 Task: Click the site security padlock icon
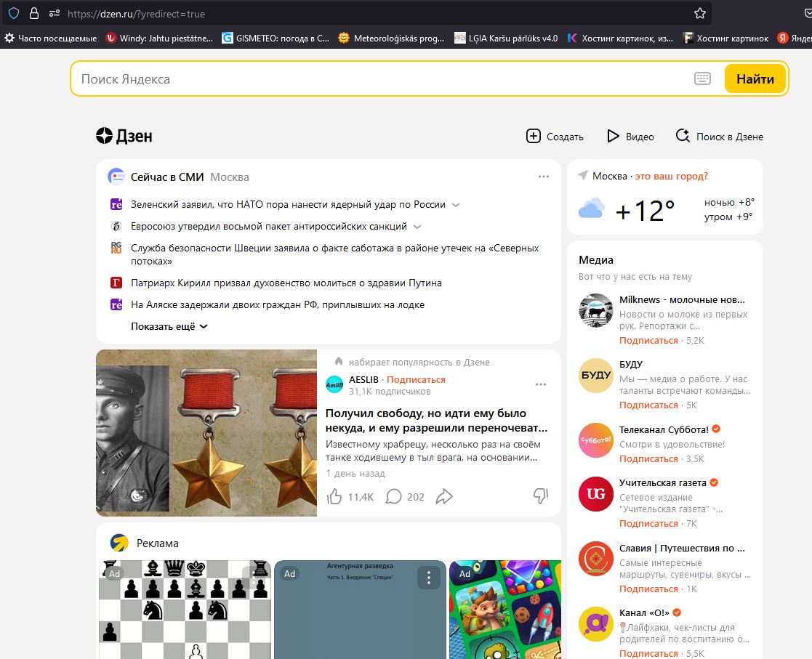34,14
